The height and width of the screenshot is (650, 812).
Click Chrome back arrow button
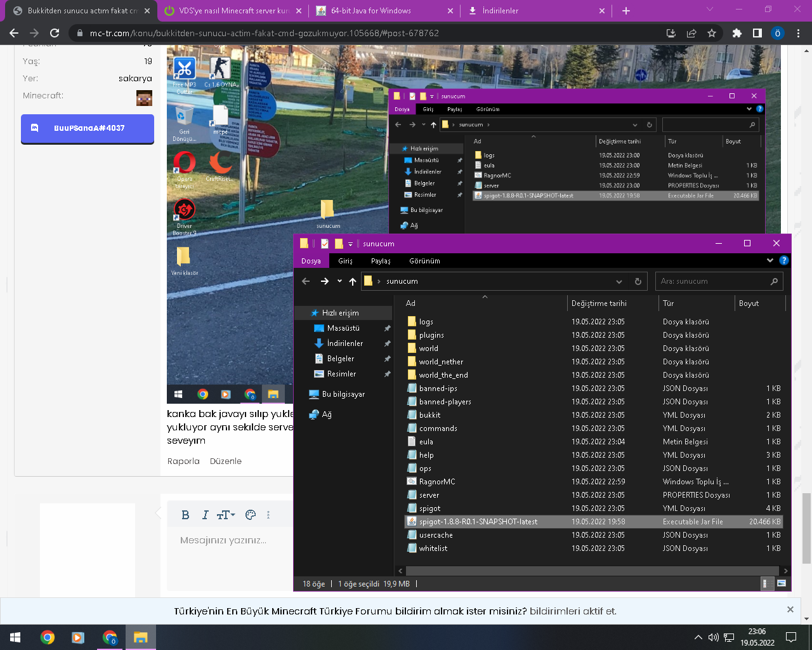[14, 33]
